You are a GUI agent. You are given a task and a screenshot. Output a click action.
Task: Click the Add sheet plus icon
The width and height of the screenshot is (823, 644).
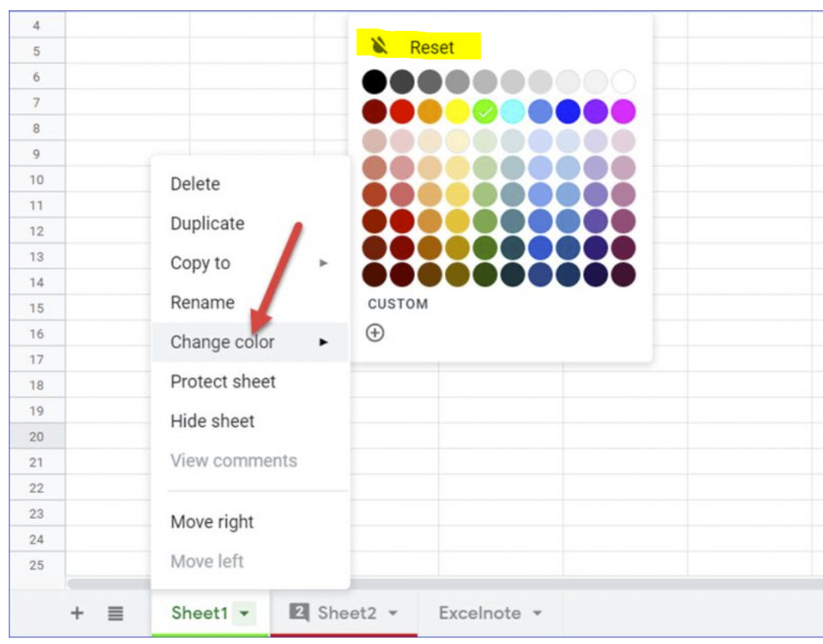tap(77, 612)
